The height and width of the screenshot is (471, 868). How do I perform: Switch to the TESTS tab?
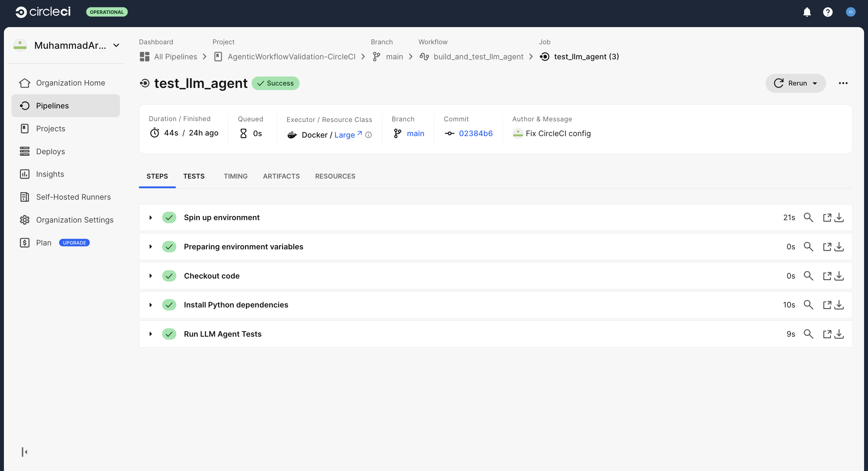click(x=194, y=176)
